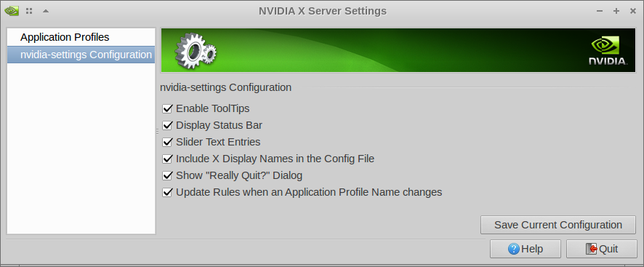Screen dimensions: 644x267
Task: Uncheck Display Status Bar
Action: point(167,125)
